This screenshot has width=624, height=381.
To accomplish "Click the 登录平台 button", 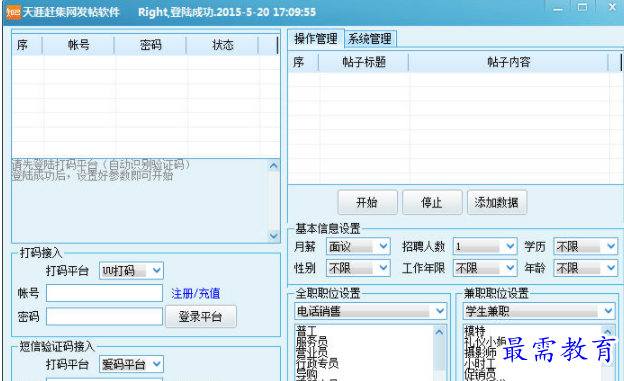I will [201, 317].
